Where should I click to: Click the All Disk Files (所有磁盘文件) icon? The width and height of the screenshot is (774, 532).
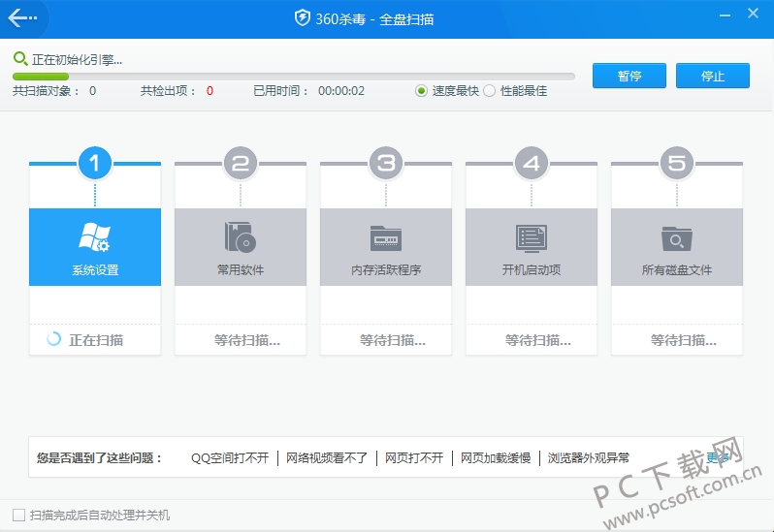point(676,237)
